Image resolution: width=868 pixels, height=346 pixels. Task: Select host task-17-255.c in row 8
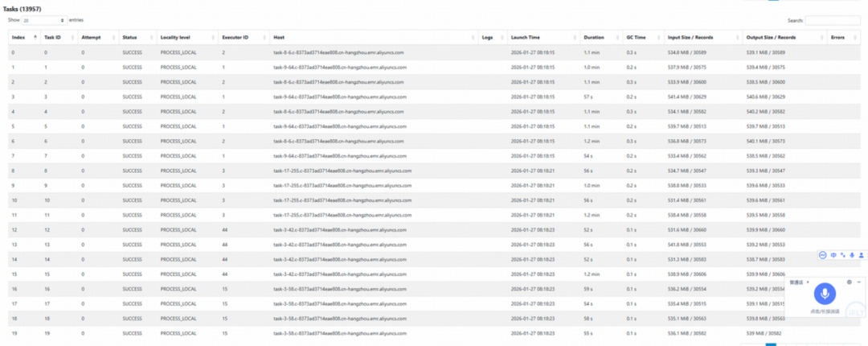point(342,171)
